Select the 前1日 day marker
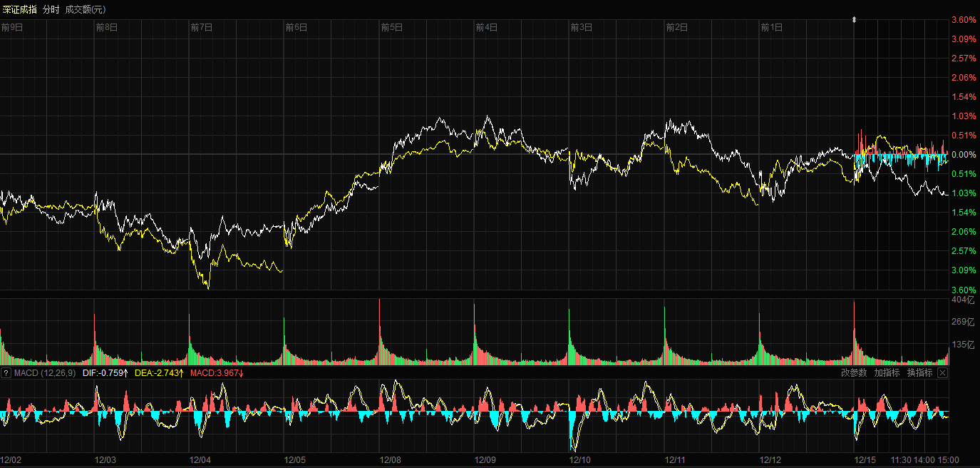 [x=772, y=28]
